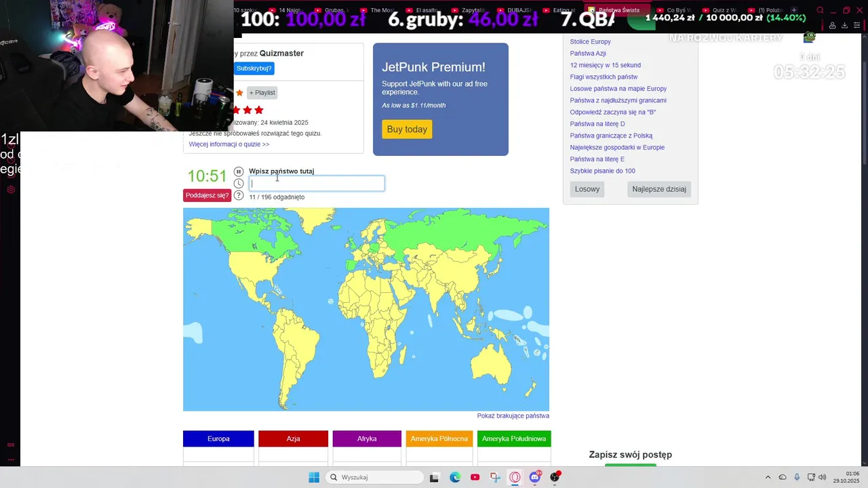Open 'Odpowiedź zaczyna się na "B"' link

612,113
